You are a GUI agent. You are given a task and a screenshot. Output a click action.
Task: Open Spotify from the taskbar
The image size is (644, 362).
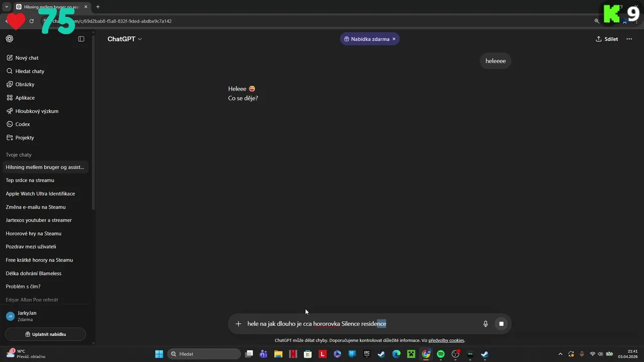tap(441, 354)
